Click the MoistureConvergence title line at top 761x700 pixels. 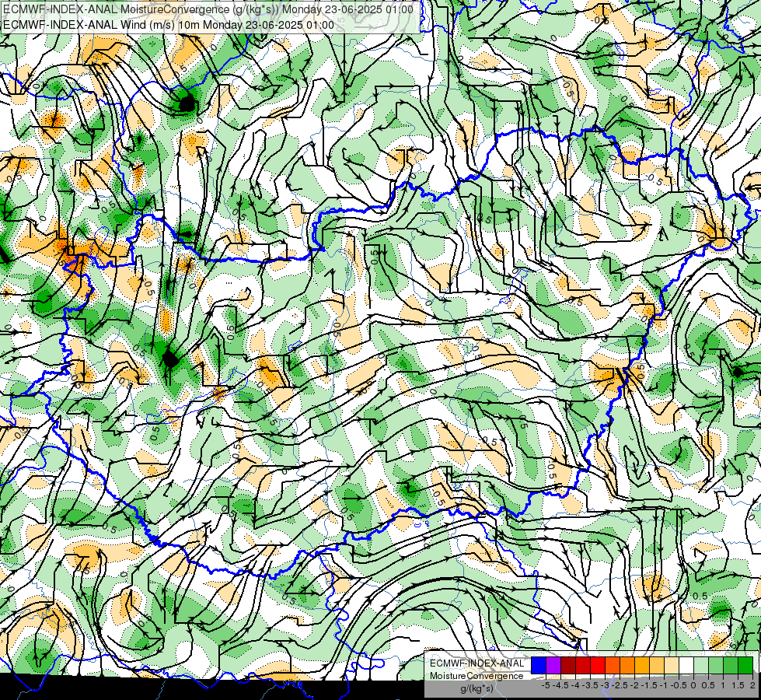[208, 9]
